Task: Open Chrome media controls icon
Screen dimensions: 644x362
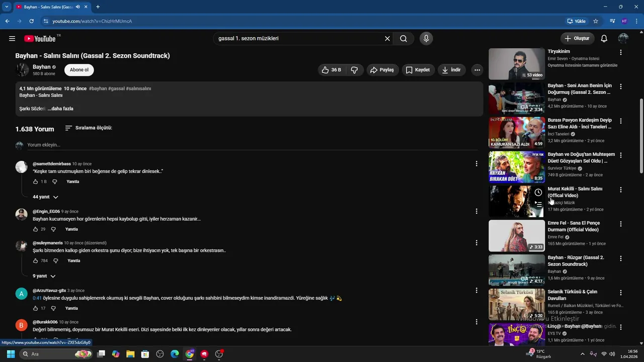Action: pos(612,21)
